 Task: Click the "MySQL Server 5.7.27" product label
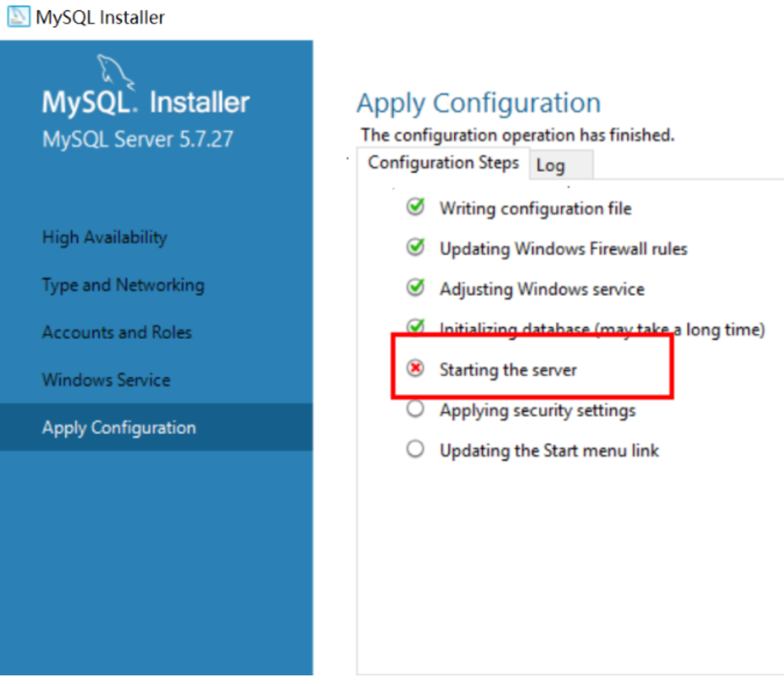coord(137,139)
